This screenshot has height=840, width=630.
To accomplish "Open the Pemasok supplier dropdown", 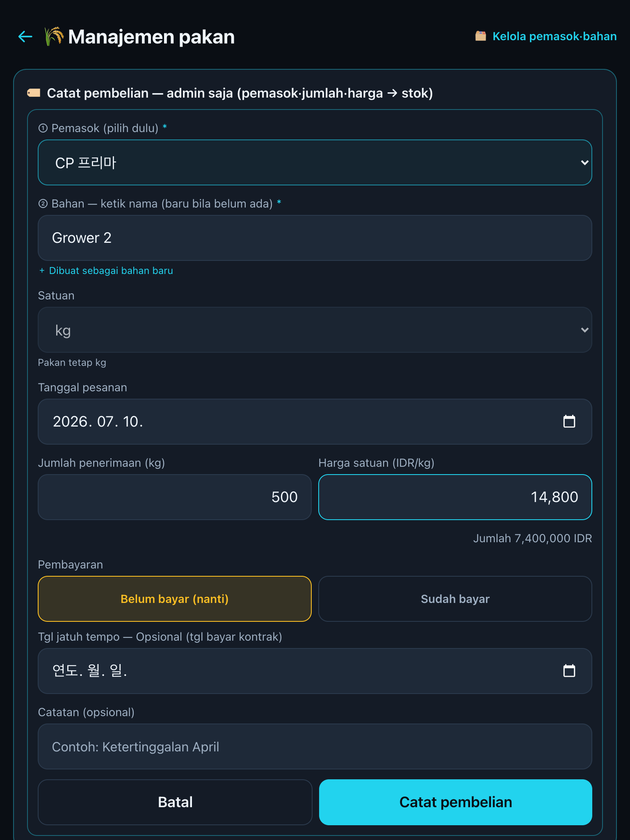I will click(315, 162).
